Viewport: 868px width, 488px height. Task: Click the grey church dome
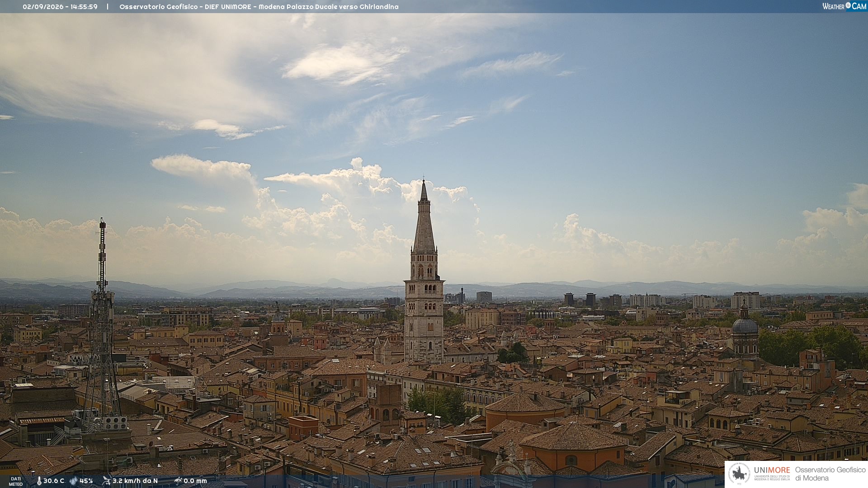745,325
